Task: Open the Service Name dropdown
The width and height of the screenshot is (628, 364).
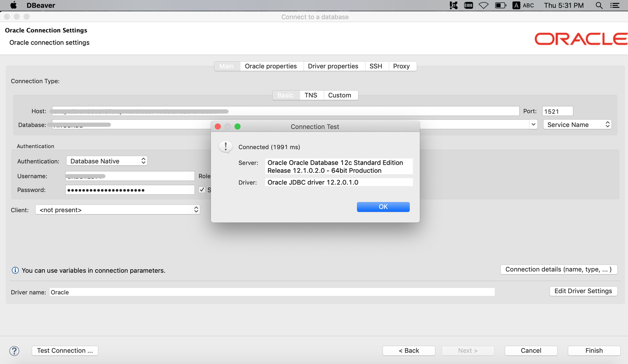Action: (x=577, y=125)
